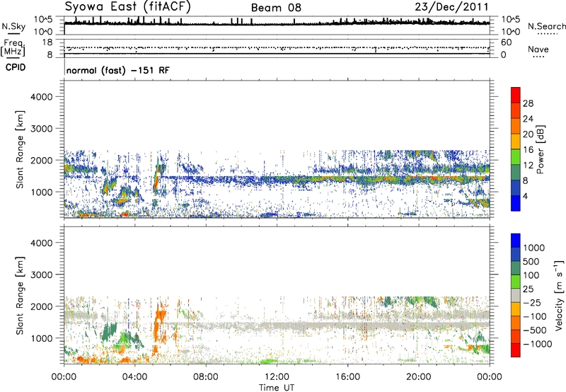Click the 'Nave' legend label
566x392 pixels.
click(538, 49)
